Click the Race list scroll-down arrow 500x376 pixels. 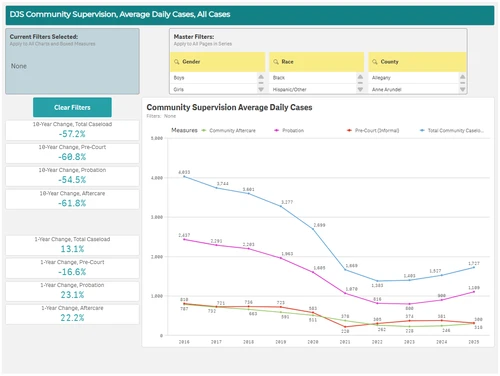[x=360, y=89]
